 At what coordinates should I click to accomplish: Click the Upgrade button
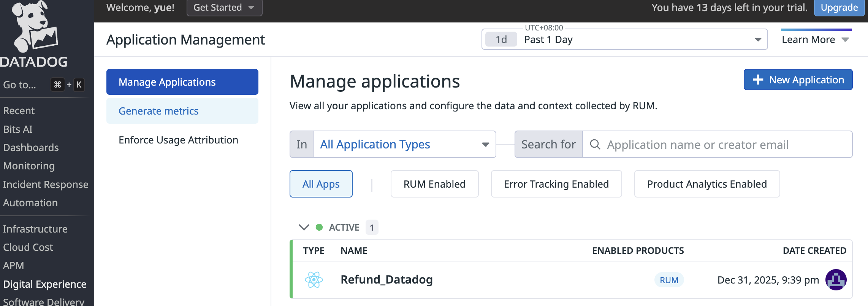coord(839,8)
